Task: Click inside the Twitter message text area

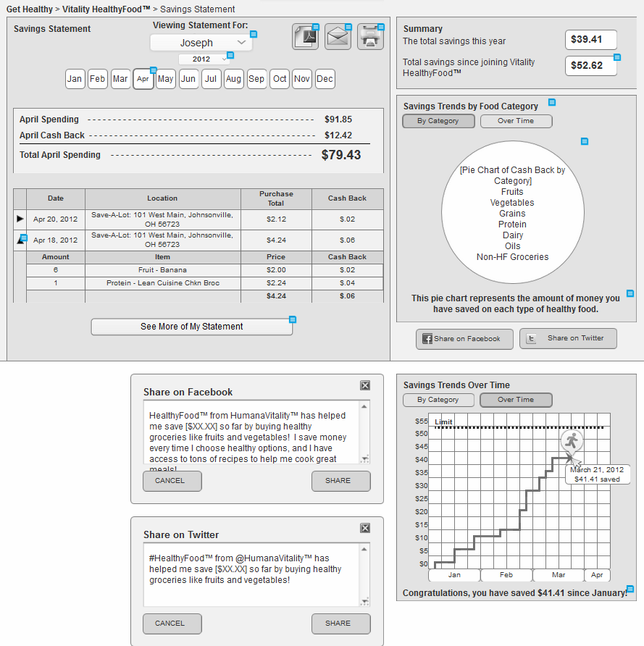Action: (251, 576)
